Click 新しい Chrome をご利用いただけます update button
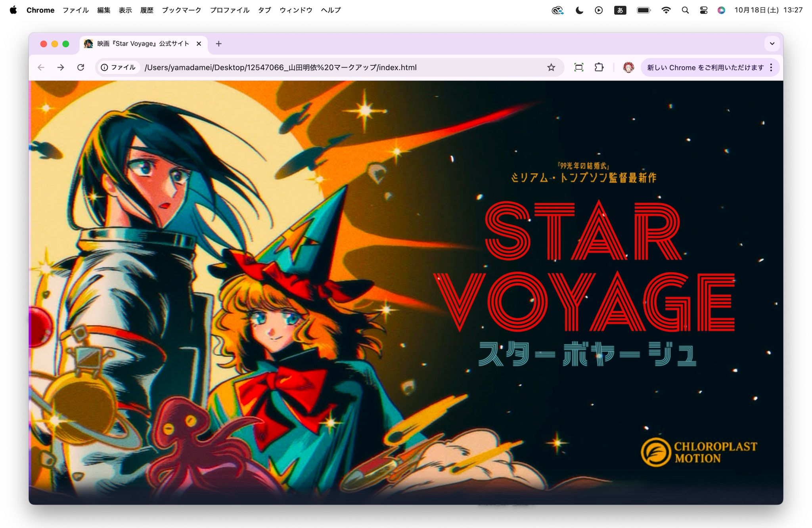 click(x=705, y=67)
